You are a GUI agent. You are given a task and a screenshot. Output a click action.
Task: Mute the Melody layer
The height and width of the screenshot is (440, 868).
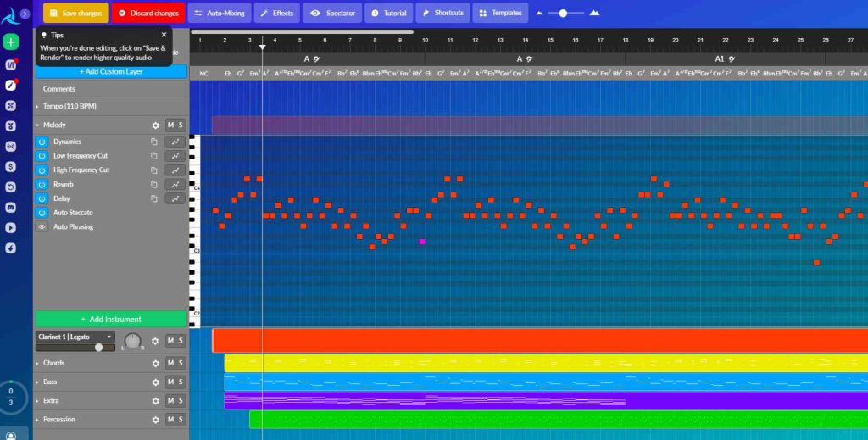(x=170, y=125)
